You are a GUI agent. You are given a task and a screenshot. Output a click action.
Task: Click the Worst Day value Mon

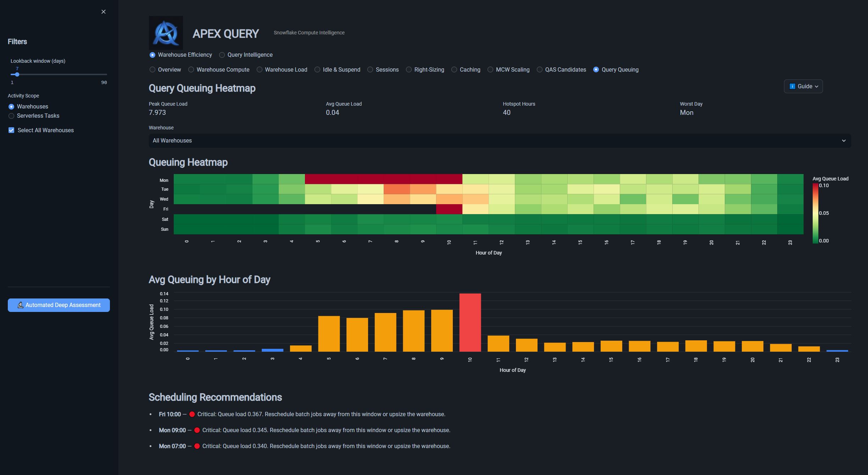[x=686, y=112]
